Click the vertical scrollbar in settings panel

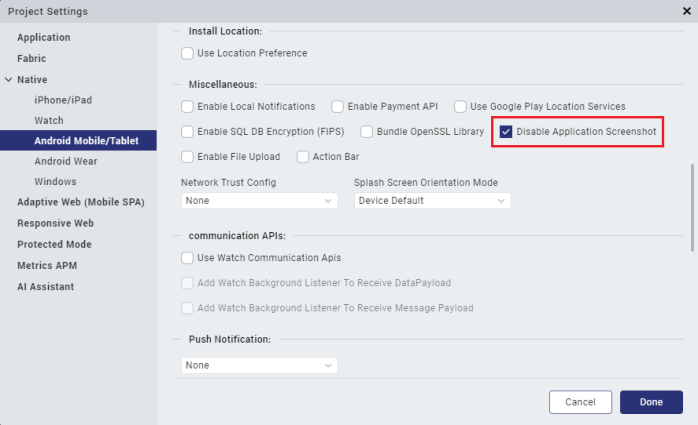(692, 207)
